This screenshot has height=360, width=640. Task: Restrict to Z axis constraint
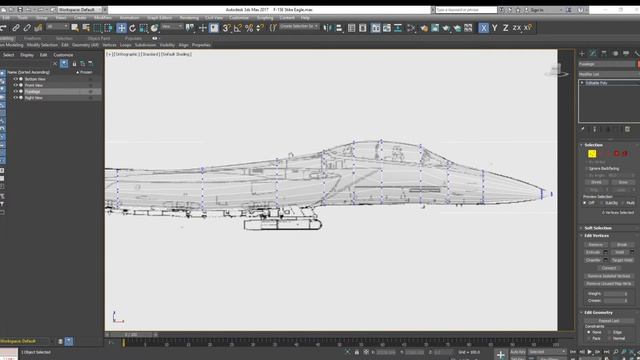[506, 28]
